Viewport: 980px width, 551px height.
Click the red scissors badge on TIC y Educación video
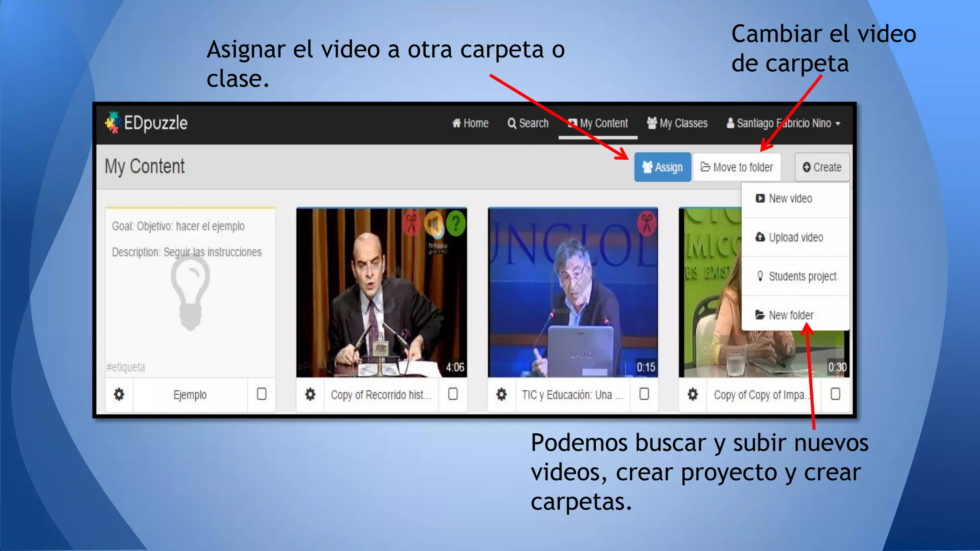[x=646, y=223]
